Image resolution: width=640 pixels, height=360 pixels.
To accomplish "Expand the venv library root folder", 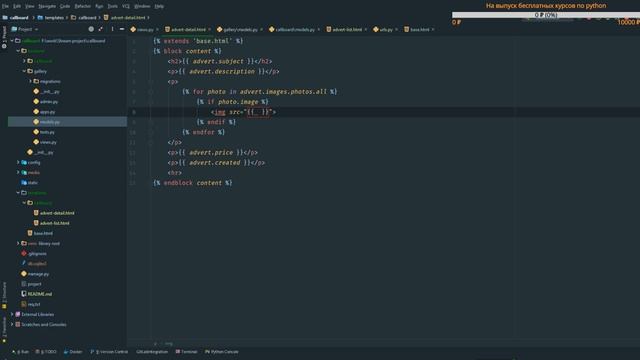I will coord(18,243).
